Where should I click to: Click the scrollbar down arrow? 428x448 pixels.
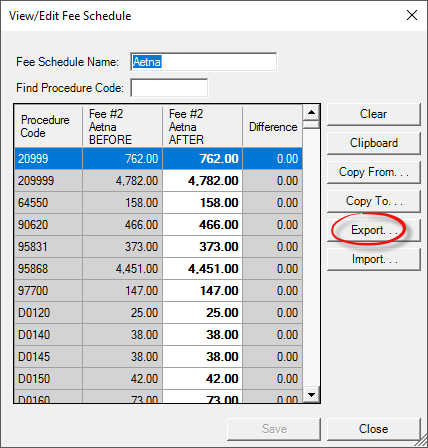pyautogui.click(x=311, y=395)
